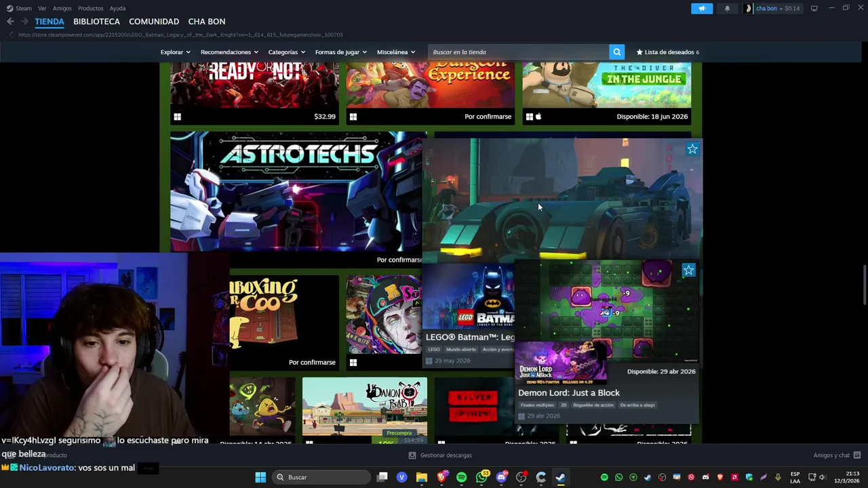The image size is (868, 488).
Task: Expand the 'Explorar' dropdown
Action: point(175,52)
